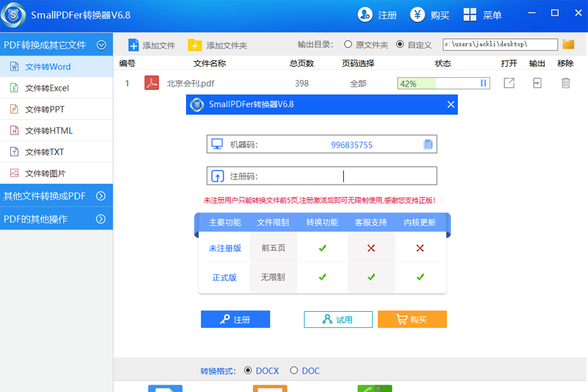Screen dimensions: 588x392
Task: Click the 398 total pages value
Action: (x=301, y=83)
